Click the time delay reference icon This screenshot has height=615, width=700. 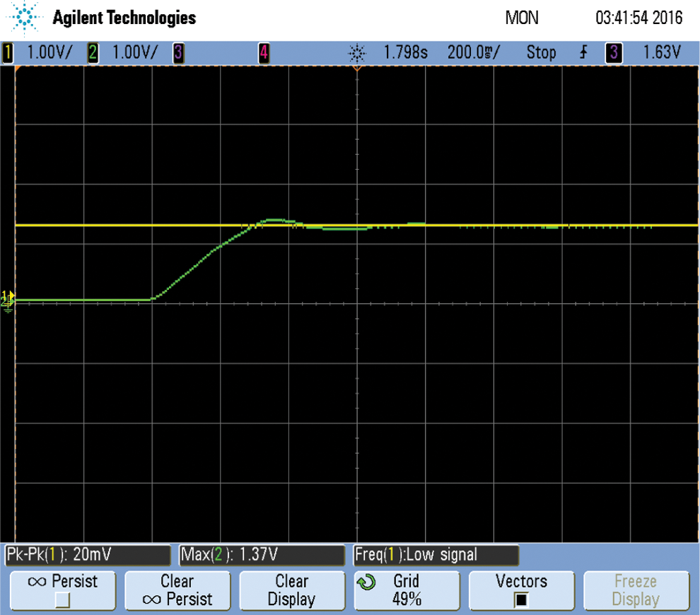357,53
